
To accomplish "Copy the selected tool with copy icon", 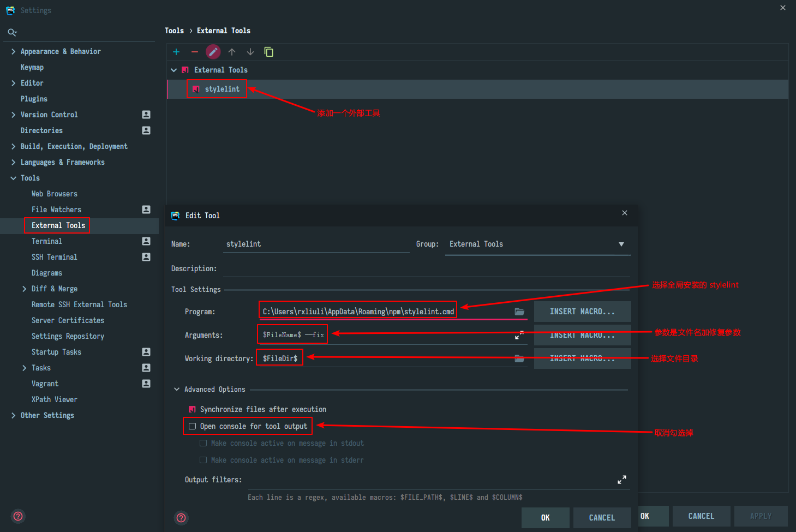I will click(x=269, y=52).
